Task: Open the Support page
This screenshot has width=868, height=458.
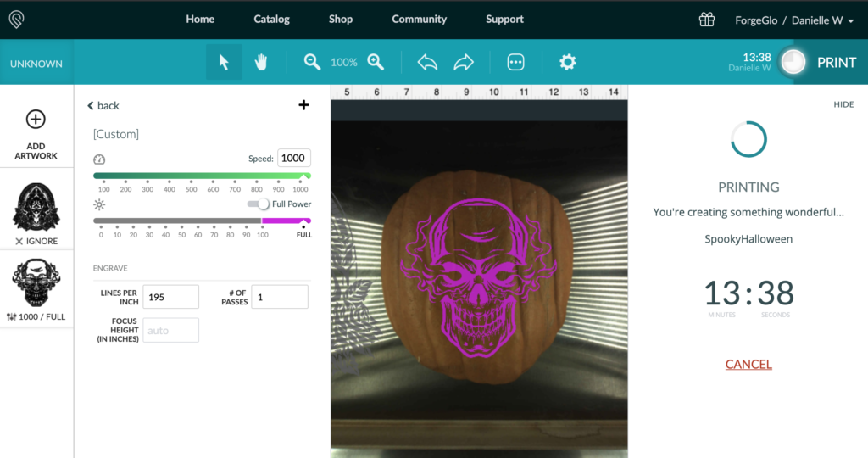Action: pyautogui.click(x=504, y=19)
